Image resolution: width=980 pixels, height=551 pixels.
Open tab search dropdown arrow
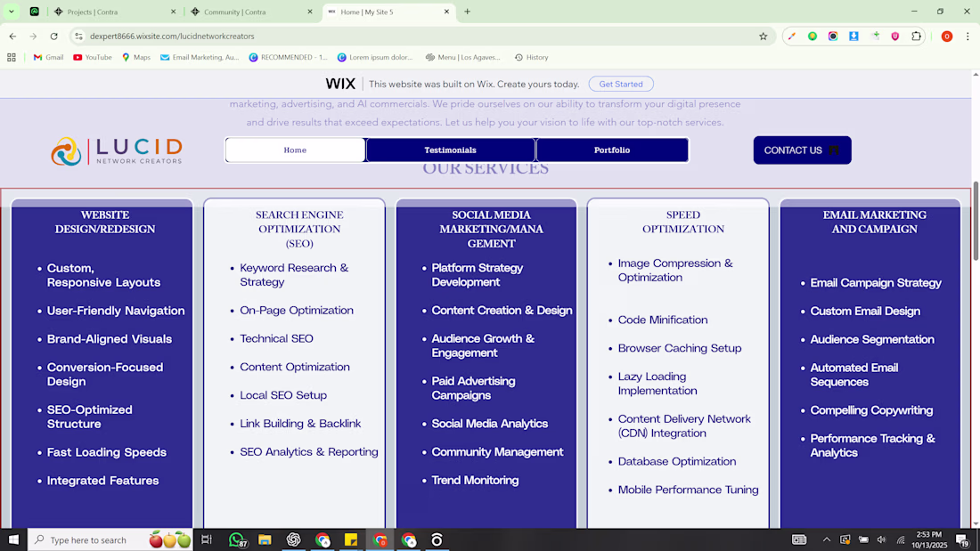pos(12,12)
